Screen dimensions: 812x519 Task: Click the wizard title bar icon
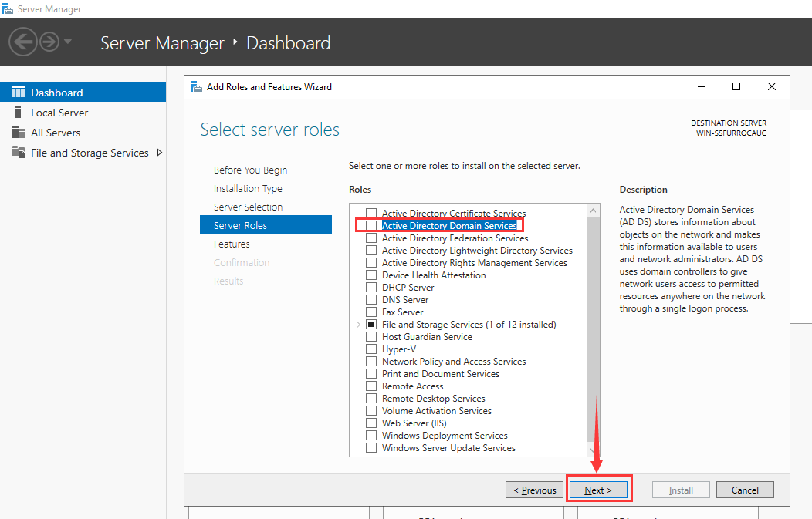click(196, 87)
